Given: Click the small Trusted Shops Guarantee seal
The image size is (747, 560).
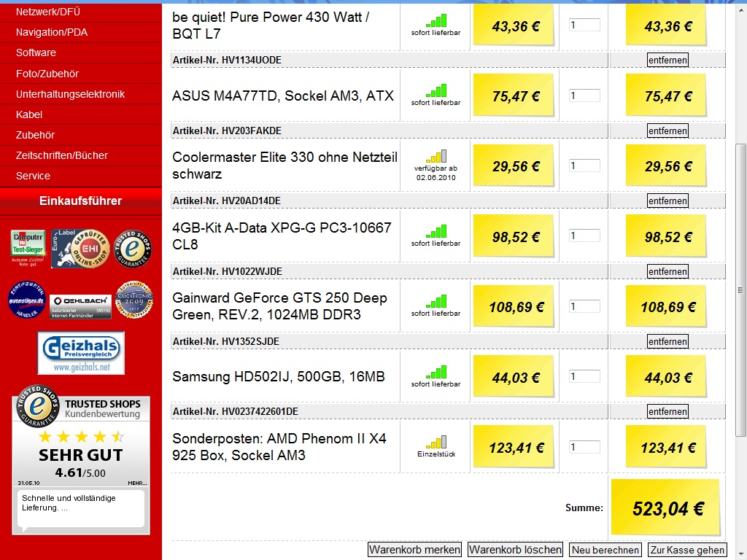Looking at the screenshot, I should point(133,248).
